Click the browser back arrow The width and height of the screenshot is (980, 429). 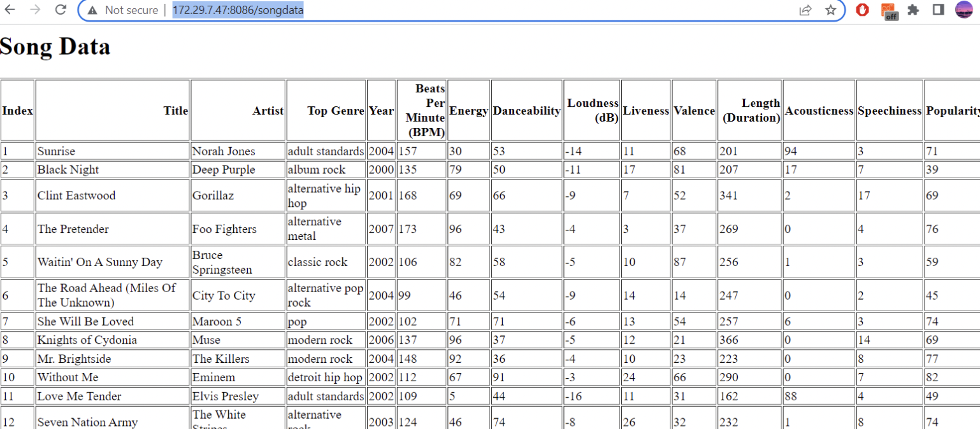[10, 10]
